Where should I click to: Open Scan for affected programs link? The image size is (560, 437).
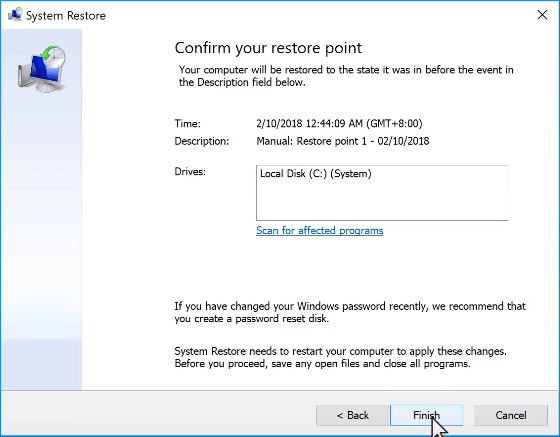[320, 231]
